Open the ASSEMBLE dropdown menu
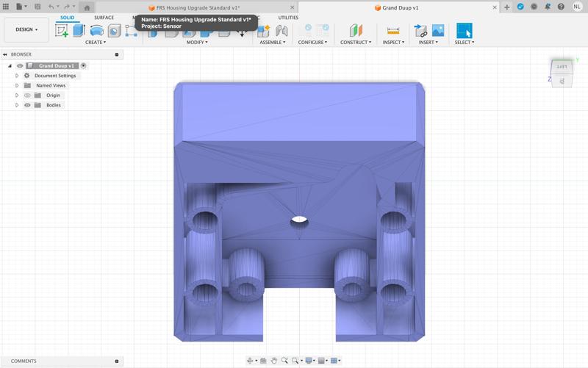 coord(272,43)
